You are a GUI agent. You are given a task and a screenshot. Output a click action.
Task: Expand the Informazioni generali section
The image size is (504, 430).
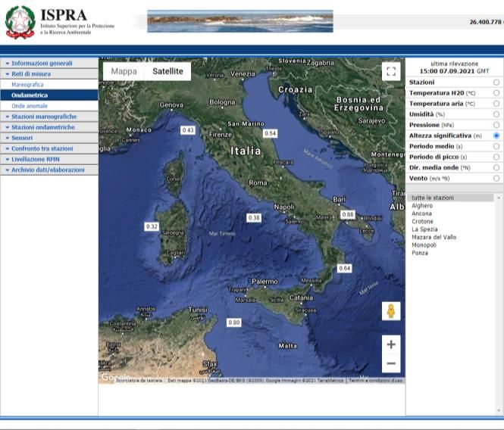(x=42, y=64)
